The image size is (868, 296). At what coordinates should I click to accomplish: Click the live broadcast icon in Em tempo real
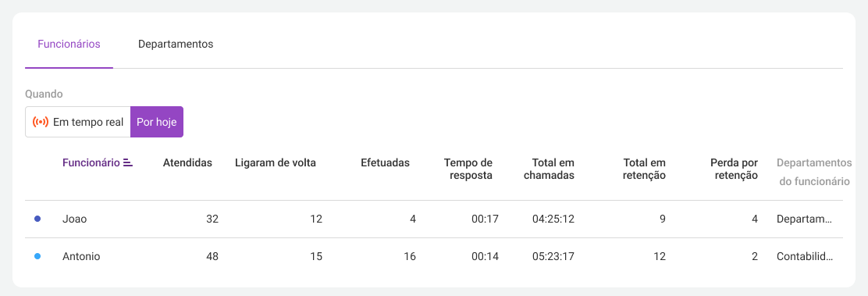click(41, 122)
